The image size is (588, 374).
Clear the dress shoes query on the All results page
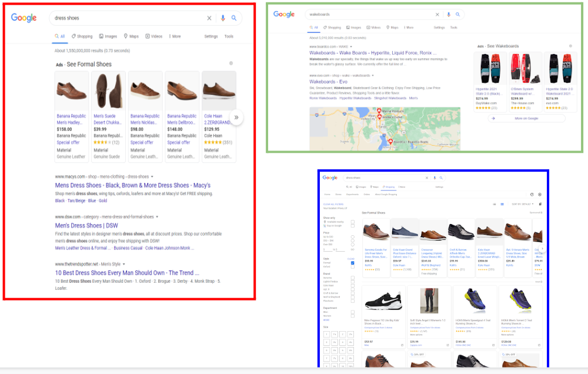pos(209,18)
